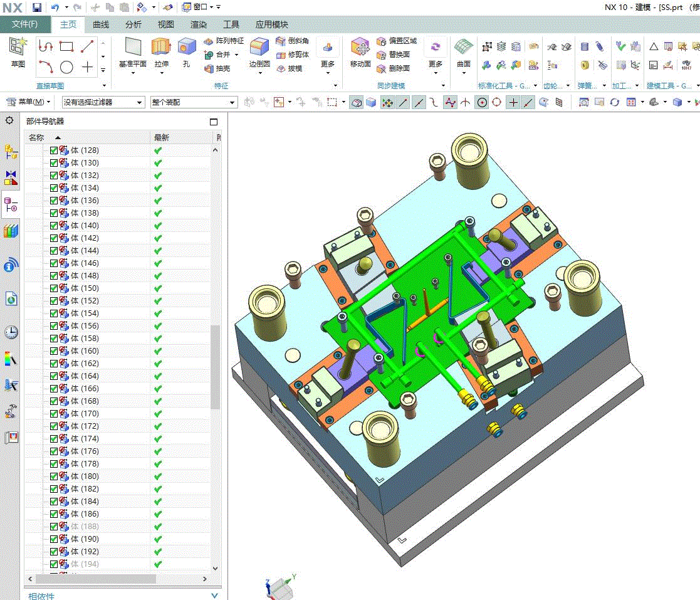Expand the 直接草图 group options arrow
Screen dimensions: 700x600
pos(105,86)
